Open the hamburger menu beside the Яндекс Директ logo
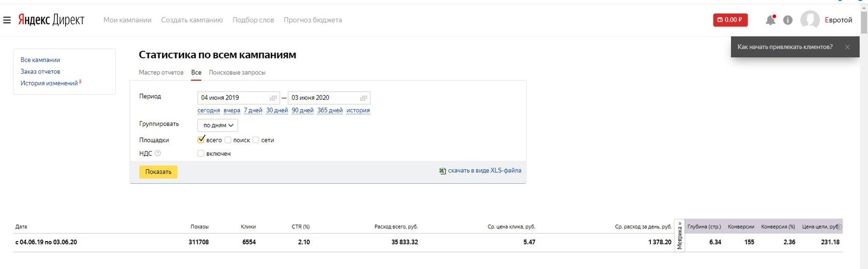The image size is (868, 269). [x=7, y=20]
